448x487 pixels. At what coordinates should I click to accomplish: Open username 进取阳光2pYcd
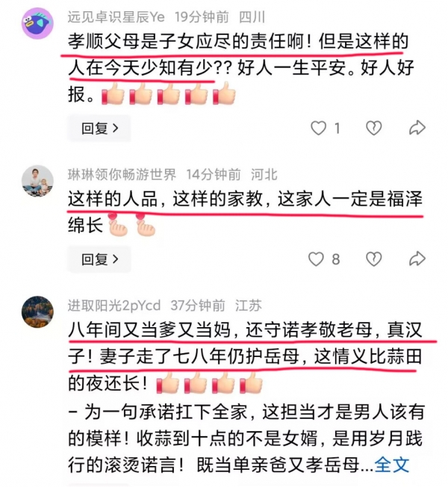click(x=114, y=305)
